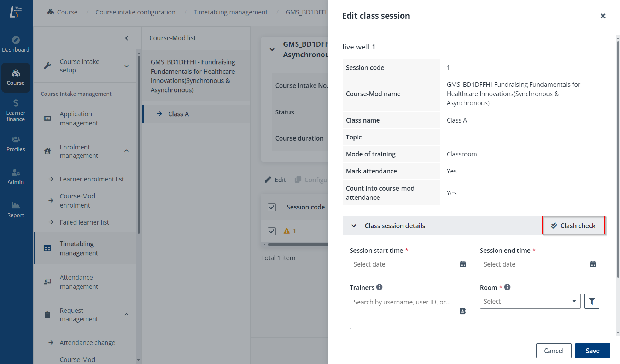Open calendar for Session start time
This screenshot has height=364, width=620.
point(463,264)
